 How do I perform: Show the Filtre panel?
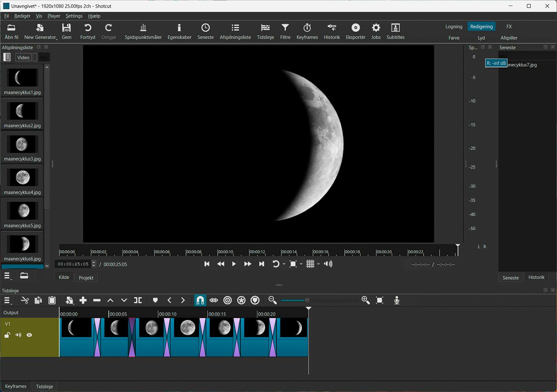point(285,31)
